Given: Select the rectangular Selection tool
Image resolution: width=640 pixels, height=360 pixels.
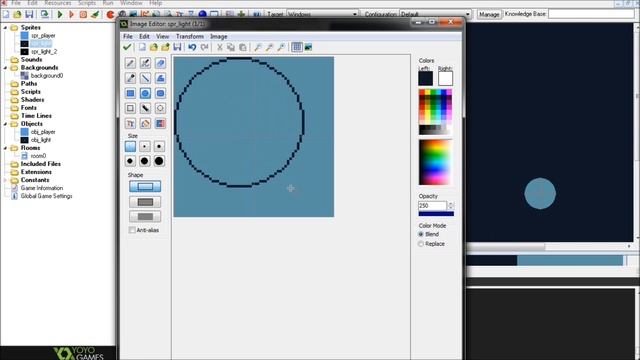Looking at the screenshot, I should [130, 108].
